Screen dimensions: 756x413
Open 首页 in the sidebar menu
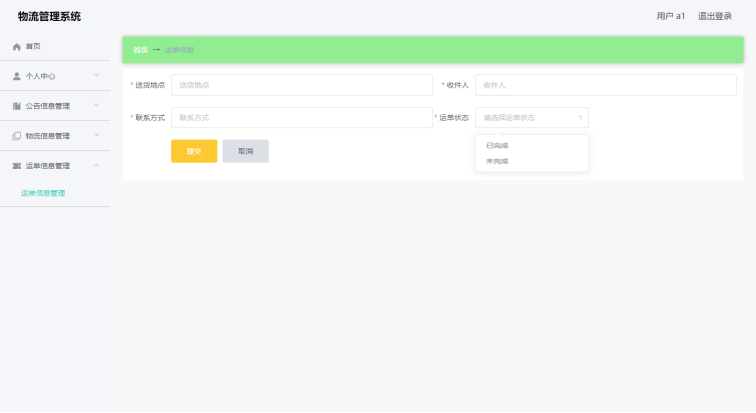point(55,47)
